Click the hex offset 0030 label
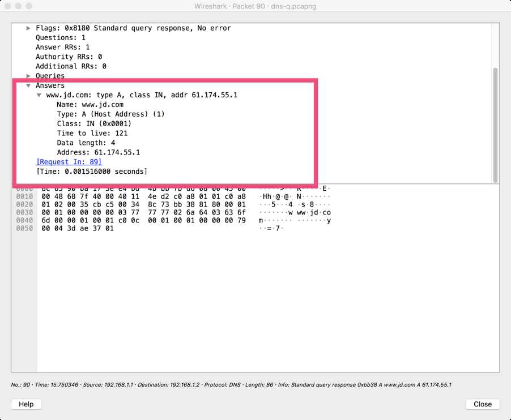The width and height of the screenshot is (511, 420). (24, 212)
